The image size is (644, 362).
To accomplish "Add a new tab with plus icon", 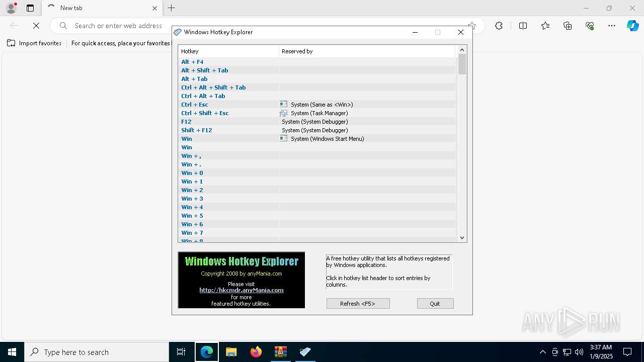I will click(x=172, y=8).
